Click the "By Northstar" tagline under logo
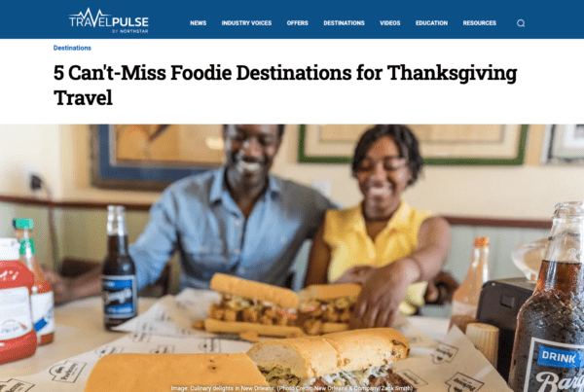 (x=130, y=31)
